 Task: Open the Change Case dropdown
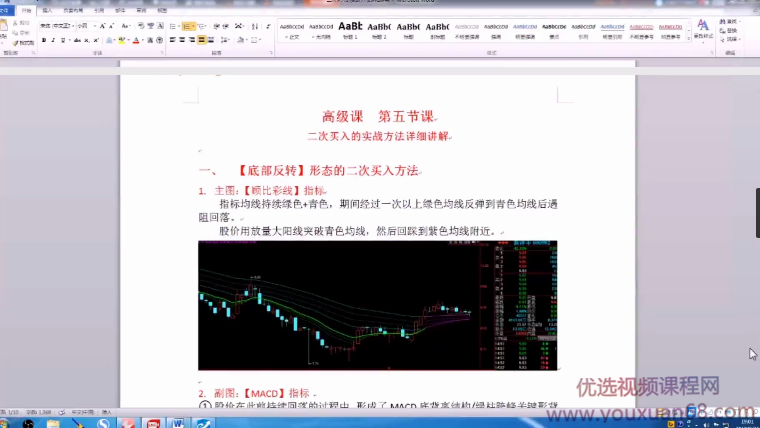pyautogui.click(x=126, y=26)
